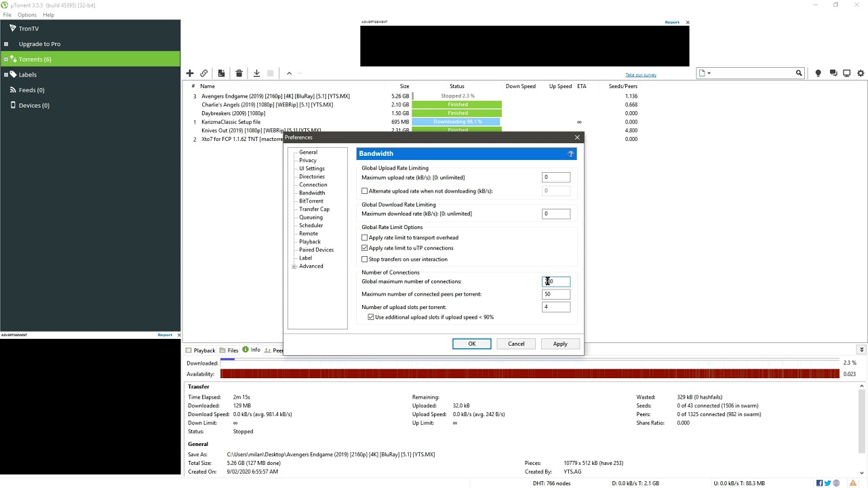Click the Availability bar
The height and width of the screenshot is (488, 868).
[530, 374]
